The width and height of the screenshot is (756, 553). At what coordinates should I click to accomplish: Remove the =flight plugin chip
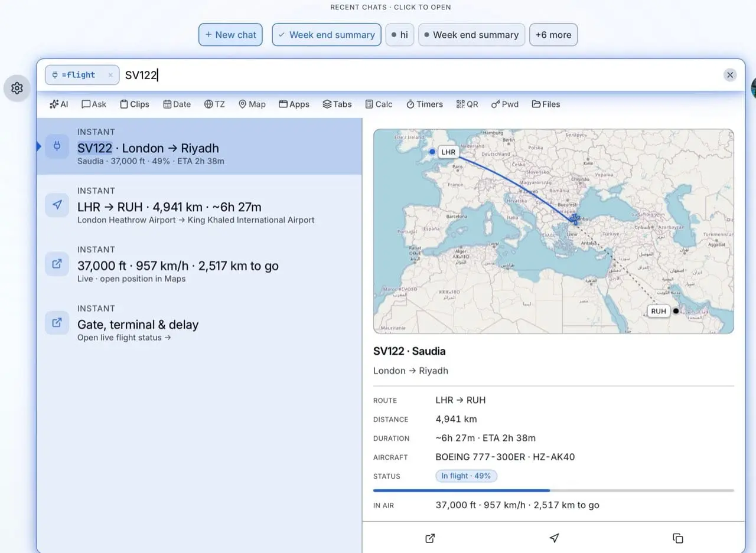coord(110,75)
